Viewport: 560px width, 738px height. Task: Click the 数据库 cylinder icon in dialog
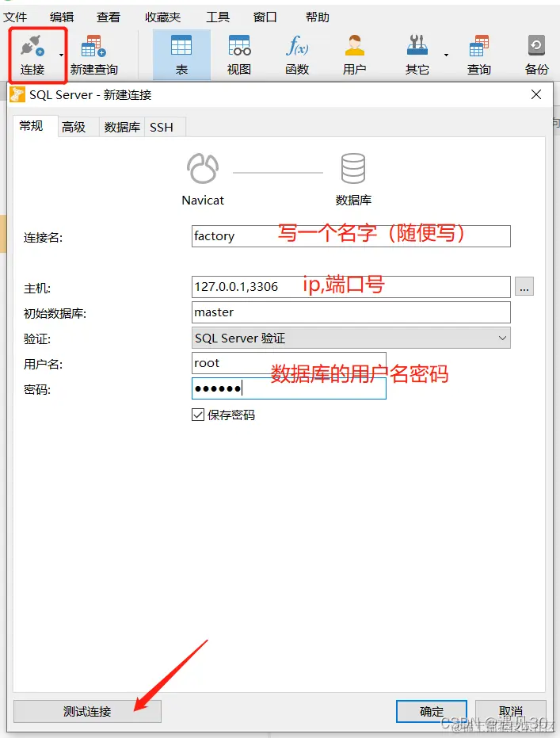(x=353, y=169)
